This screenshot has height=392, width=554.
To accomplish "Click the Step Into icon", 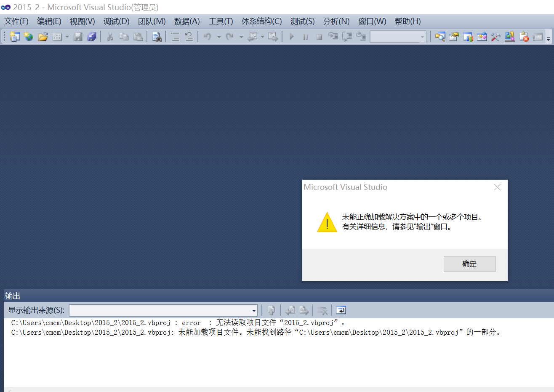I will [x=333, y=37].
